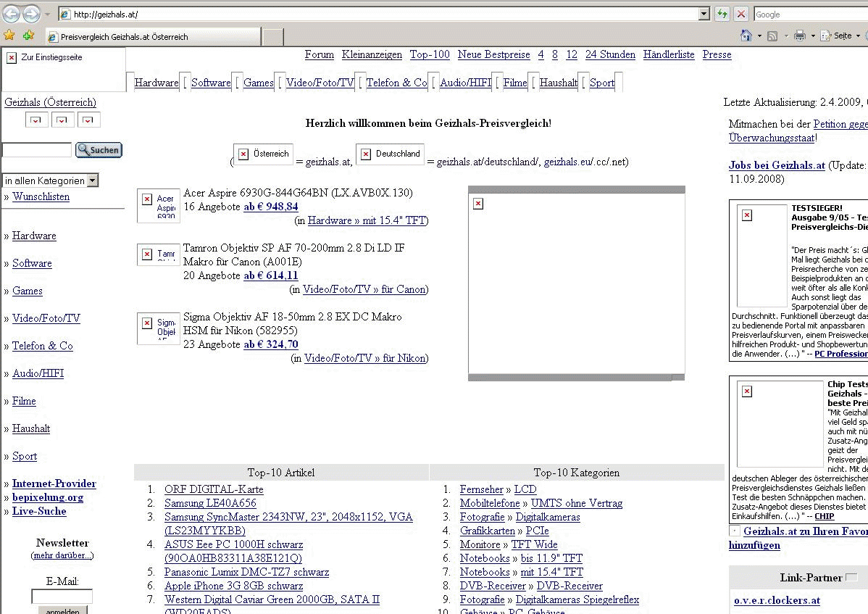Click the newsletter E-Mail input field
The width and height of the screenshot is (868, 614).
coord(62,597)
